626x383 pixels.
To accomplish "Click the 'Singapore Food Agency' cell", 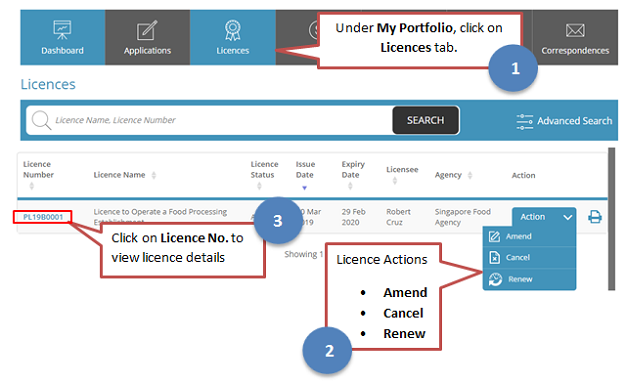I will pos(462,217).
